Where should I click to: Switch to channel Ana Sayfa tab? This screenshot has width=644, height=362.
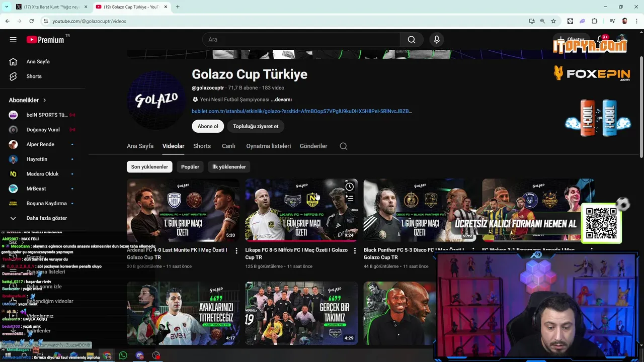[x=140, y=146]
